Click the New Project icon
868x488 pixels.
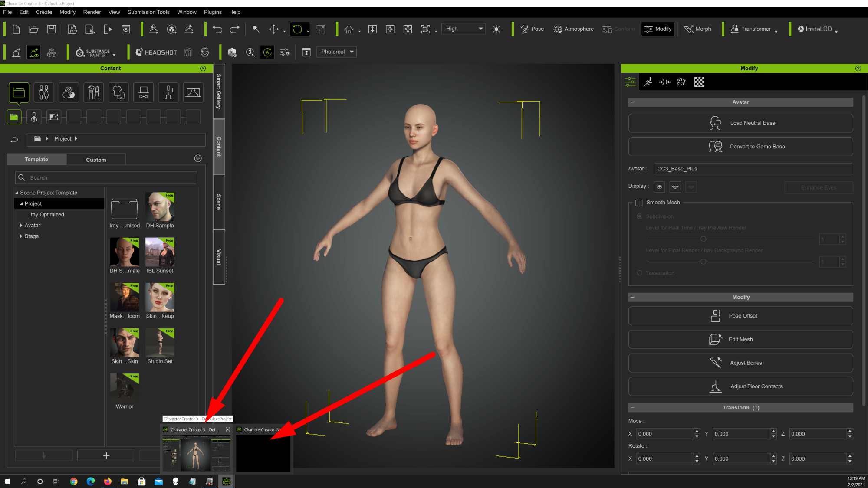click(16, 29)
